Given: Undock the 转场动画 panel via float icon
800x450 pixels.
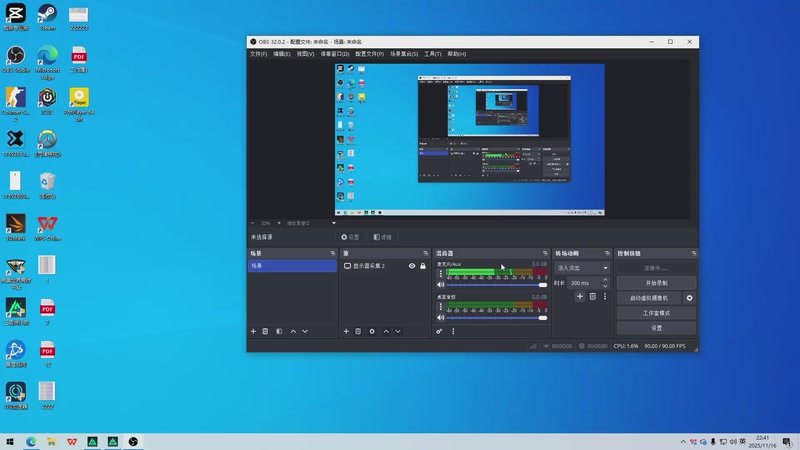Looking at the screenshot, I should click(607, 253).
